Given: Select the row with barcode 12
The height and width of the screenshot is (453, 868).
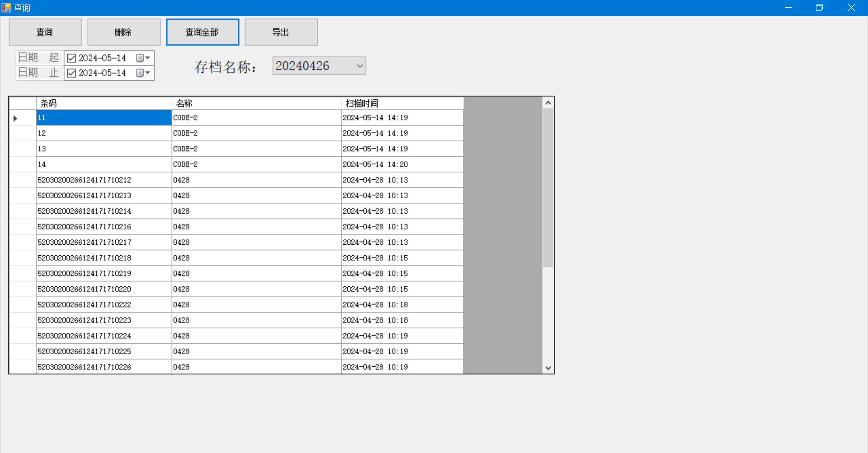Looking at the screenshot, I should click(x=104, y=133).
